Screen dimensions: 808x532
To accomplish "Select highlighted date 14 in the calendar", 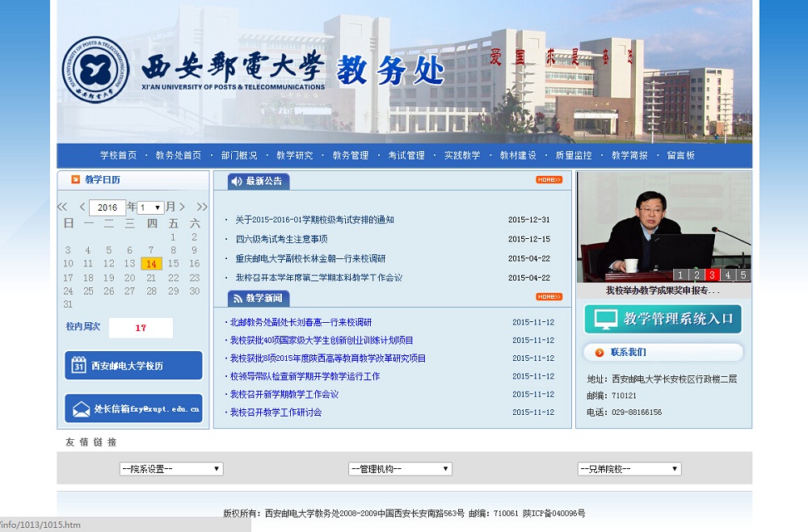I will coord(152,264).
